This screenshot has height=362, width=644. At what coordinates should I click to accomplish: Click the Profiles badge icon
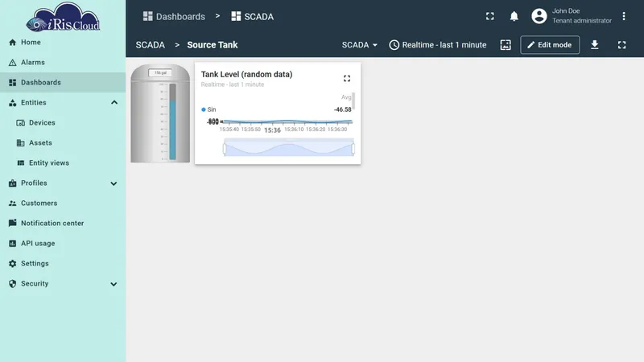pos(12,183)
